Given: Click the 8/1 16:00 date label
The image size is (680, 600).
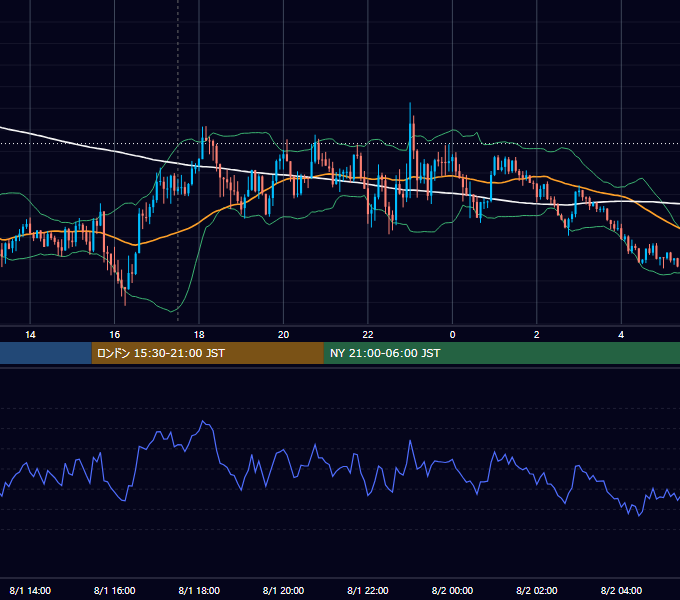Looking at the screenshot, I should pyautogui.click(x=114, y=590).
